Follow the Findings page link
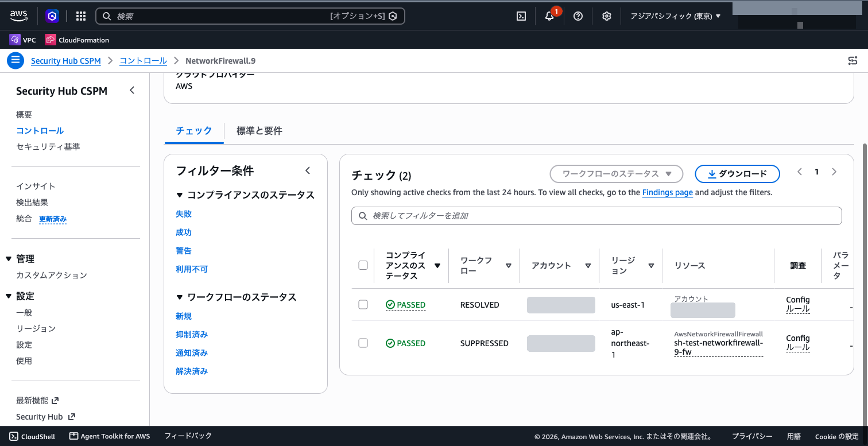 (668, 192)
